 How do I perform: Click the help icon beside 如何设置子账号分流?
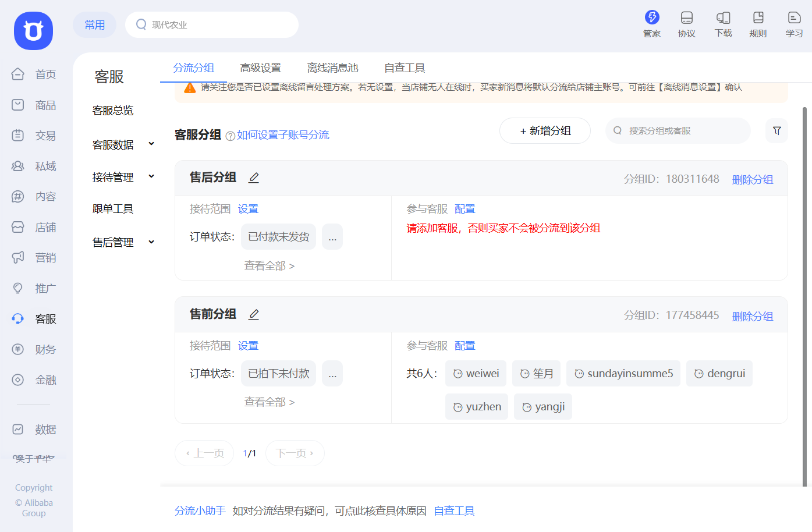[x=230, y=136]
